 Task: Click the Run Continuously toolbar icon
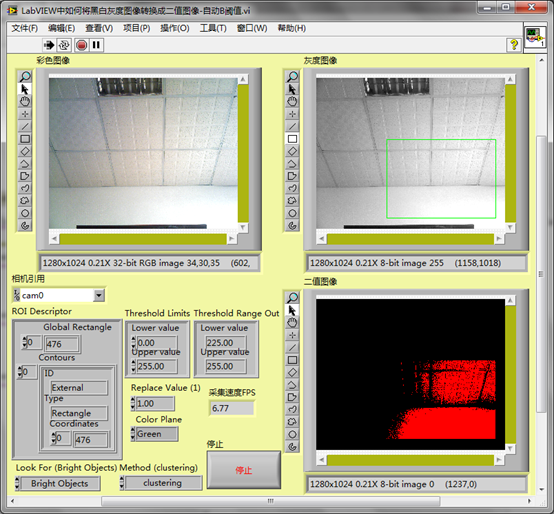click(x=64, y=45)
